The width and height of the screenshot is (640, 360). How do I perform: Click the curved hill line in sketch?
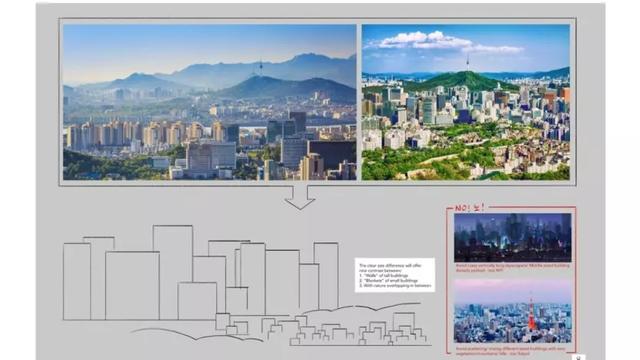click(x=197, y=334)
